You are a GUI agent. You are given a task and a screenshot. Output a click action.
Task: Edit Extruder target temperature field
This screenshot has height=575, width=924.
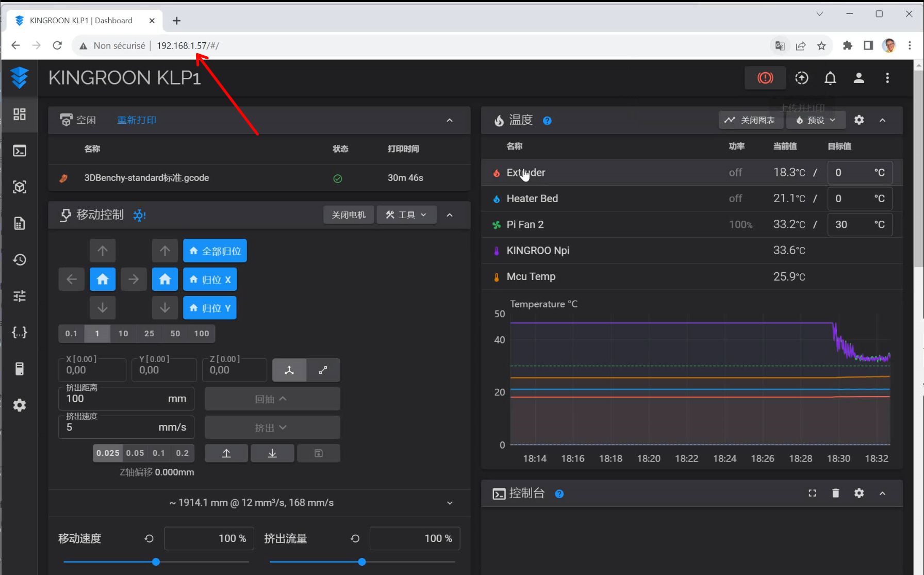pyautogui.click(x=860, y=173)
